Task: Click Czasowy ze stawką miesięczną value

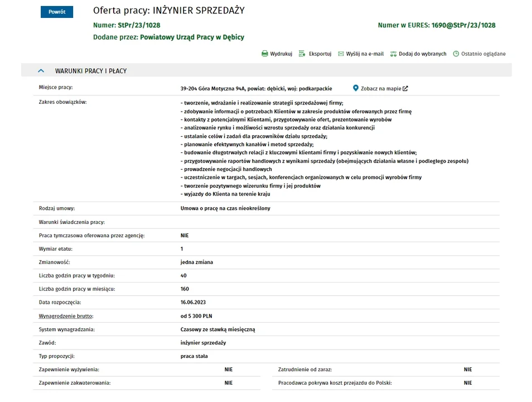Action: 218,329
